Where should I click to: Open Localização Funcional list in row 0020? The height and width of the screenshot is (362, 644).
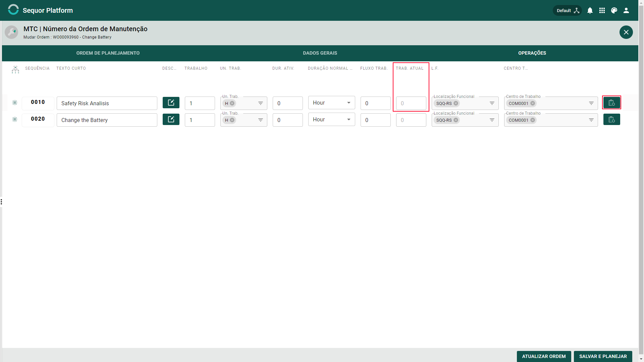(x=492, y=120)
